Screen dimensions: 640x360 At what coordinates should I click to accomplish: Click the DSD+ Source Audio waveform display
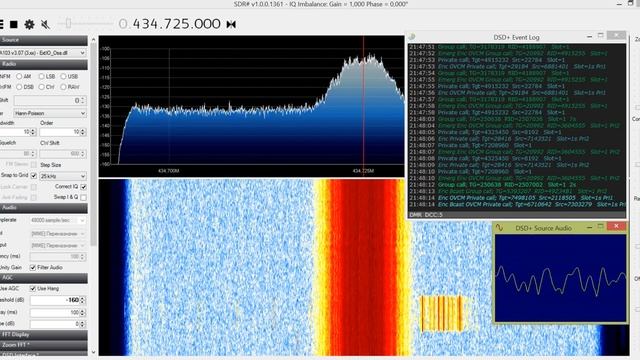coord(560,278)
